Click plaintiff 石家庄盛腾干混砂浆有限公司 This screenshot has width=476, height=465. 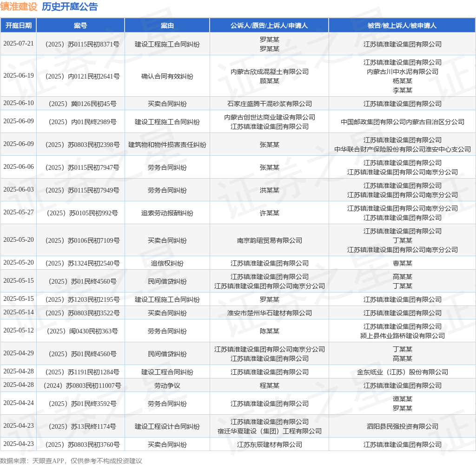pos(270,104)
